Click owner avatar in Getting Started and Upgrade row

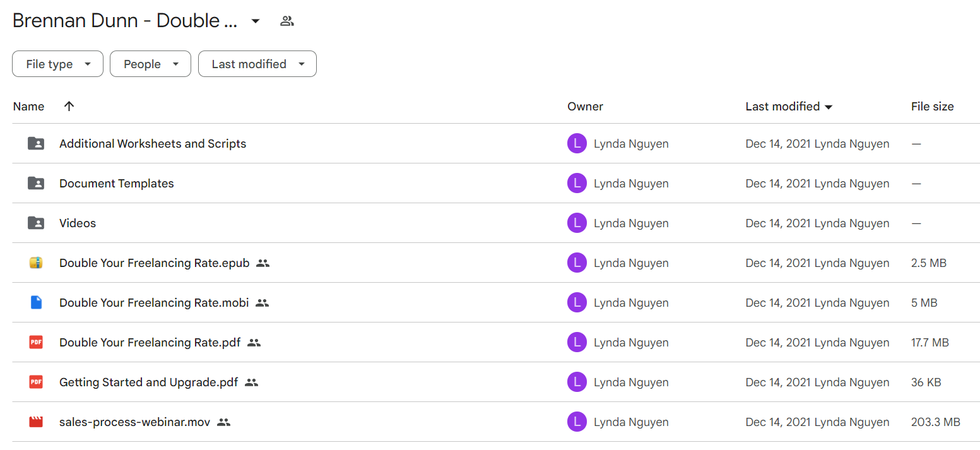click(577, 382)
